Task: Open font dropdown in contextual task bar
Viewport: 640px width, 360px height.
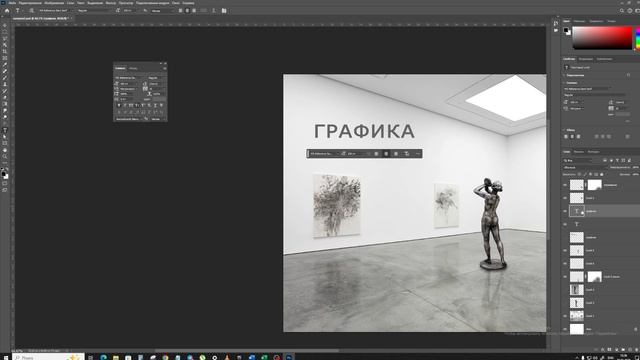Action: pos(324,153)
